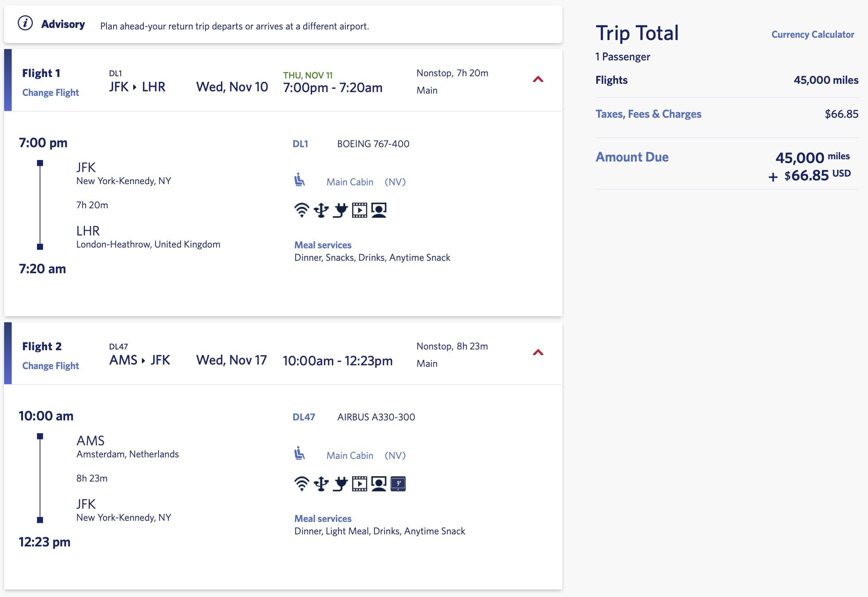Open the Currency Calculator
Screen dimensions: 868x597
pos(813,34)
